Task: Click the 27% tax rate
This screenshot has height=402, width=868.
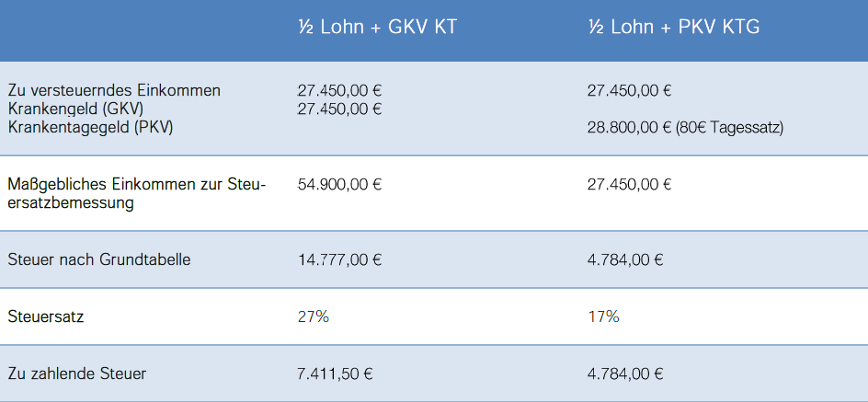Action: click(x=314, y=317)
